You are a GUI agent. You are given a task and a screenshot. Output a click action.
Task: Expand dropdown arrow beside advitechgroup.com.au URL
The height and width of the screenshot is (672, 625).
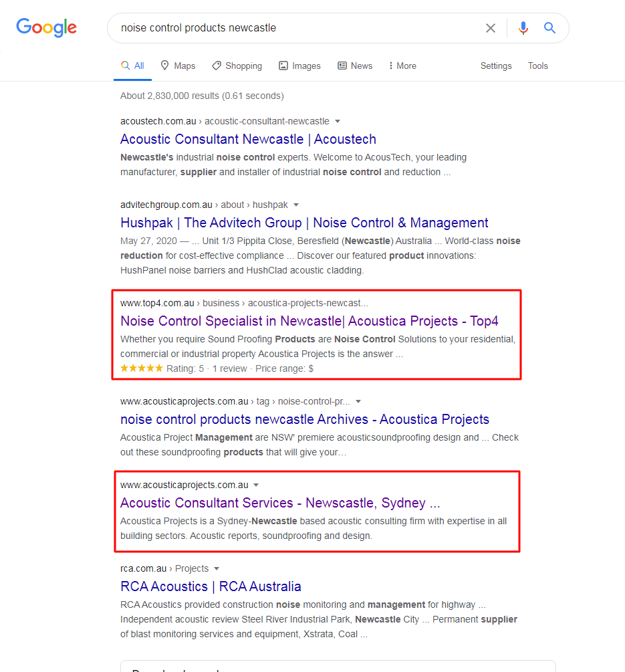[296, 205]
